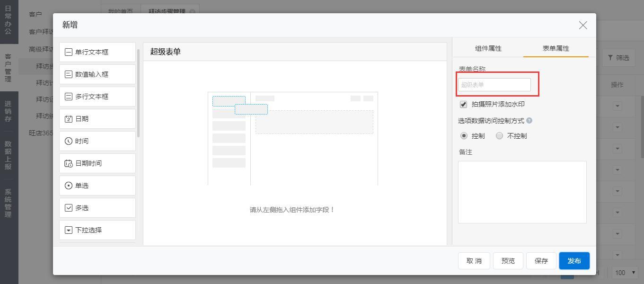Click the 发布 publish button
The height and width of the screenshot is (284, 644).
[574, 261]
